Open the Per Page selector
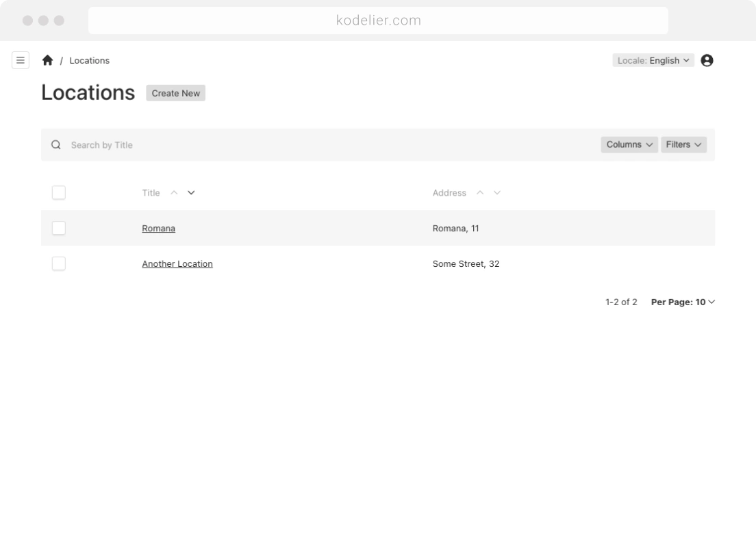Image resolution: width=756 pixels, height=533 pixels. [682, 302]
